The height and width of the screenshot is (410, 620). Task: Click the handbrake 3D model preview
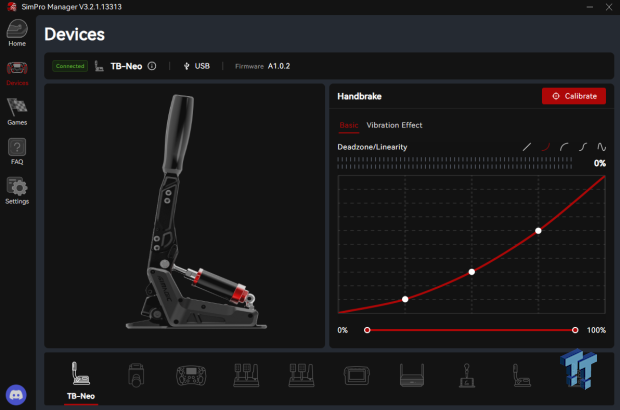point(196,212)
